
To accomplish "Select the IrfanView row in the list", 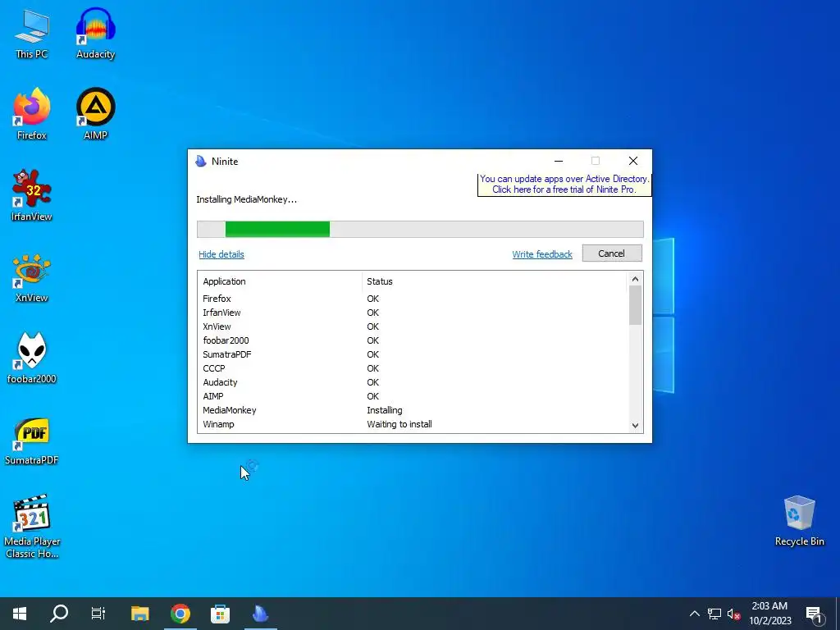I will click(x=413, y=313).
